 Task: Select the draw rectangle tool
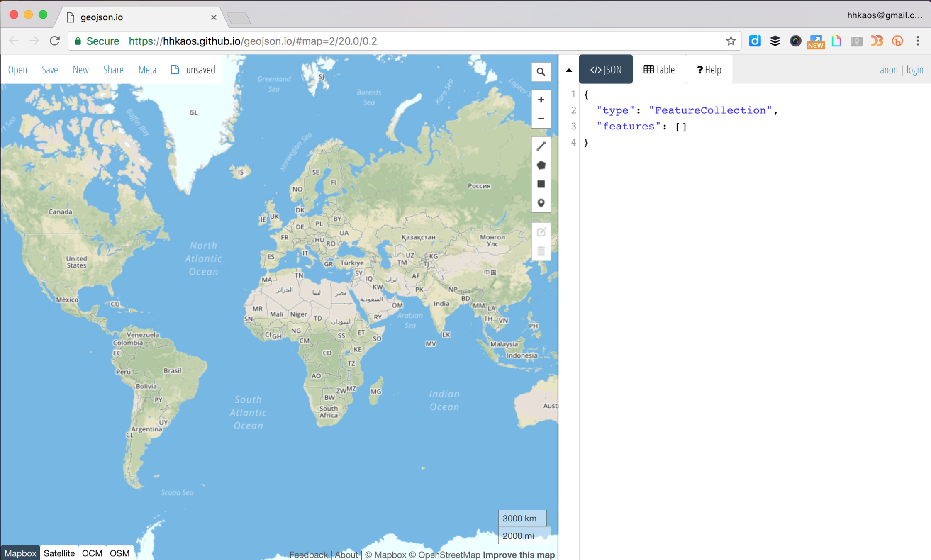point(541,184)
